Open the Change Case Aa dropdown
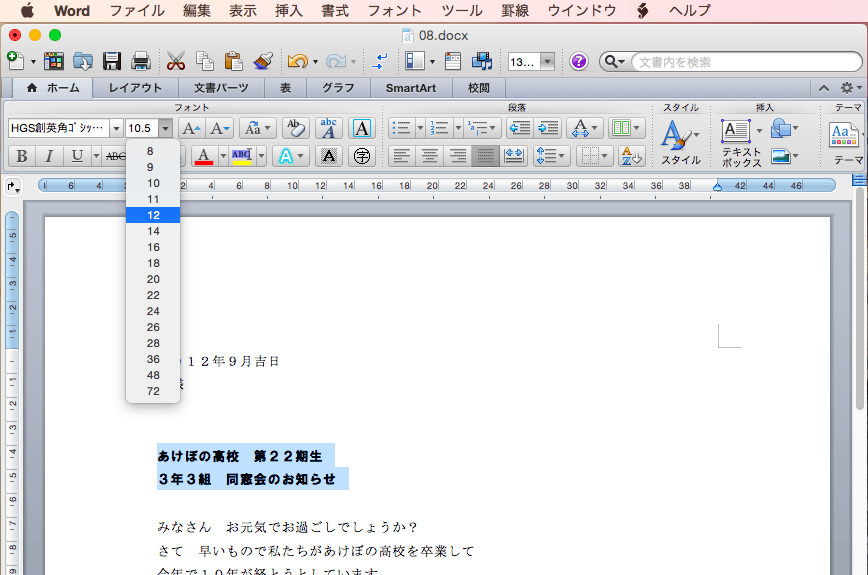Viewport: 868px width, 575px height. click(257, 128)
